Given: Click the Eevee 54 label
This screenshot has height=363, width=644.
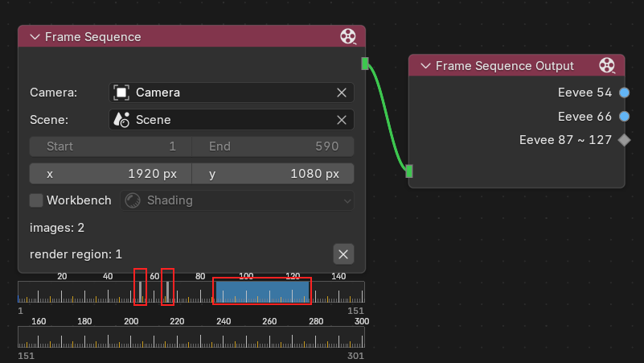Looking at the screenshot, I should pyautogui.click(x=585, y=93).
